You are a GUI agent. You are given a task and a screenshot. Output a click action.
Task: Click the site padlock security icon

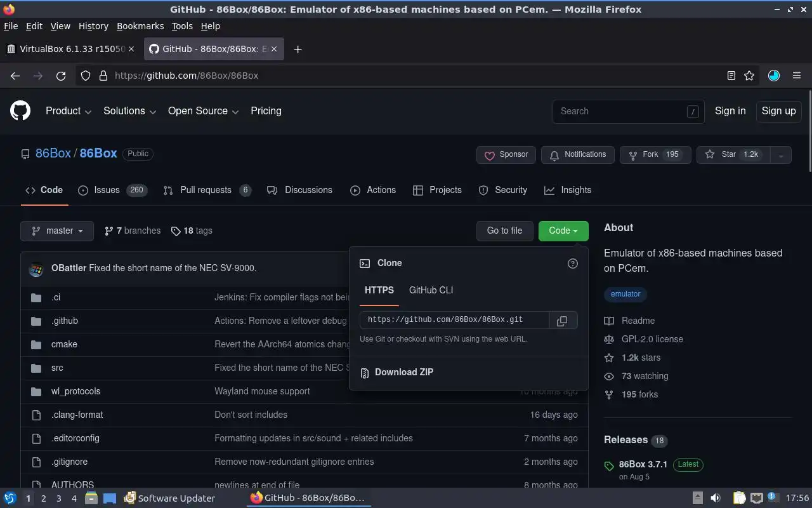[x=103, y=76]
